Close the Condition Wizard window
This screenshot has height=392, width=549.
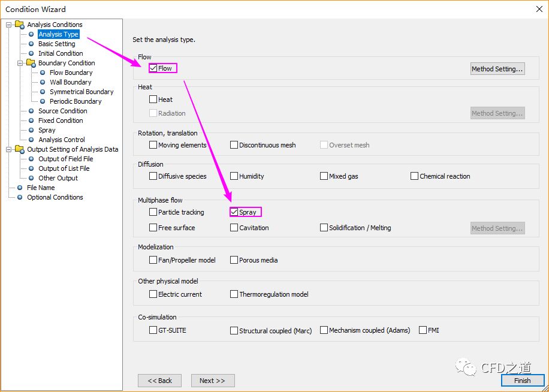point(539,10)
